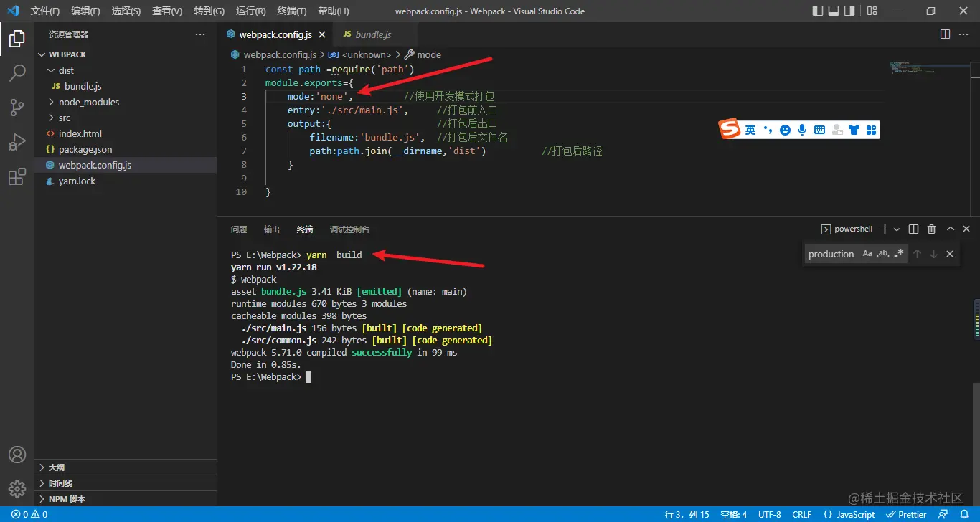
Task: Expand the NPM 脚本 section
Action: pos(126,499)
